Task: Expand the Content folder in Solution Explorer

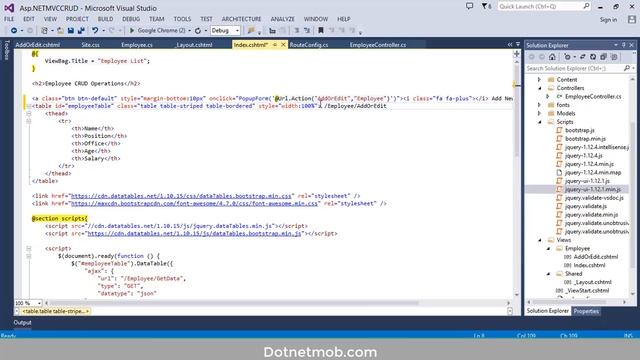Action: point(539,80)
